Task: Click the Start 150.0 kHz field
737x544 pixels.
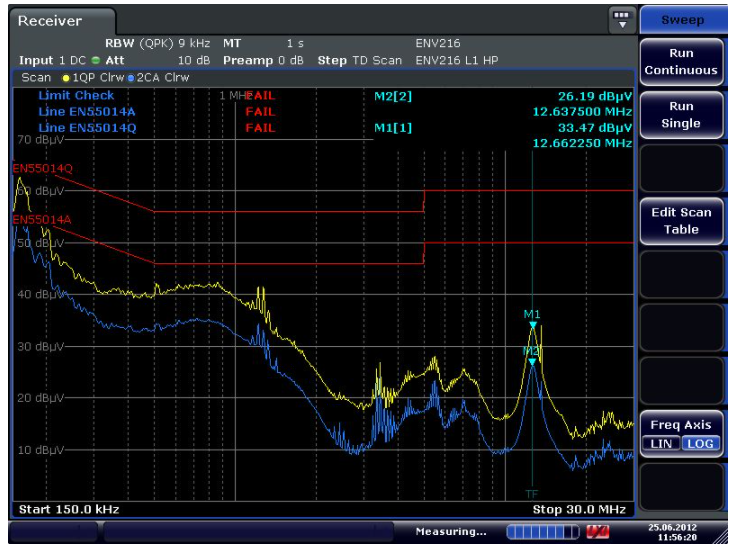Action: (x=69, y=510)
